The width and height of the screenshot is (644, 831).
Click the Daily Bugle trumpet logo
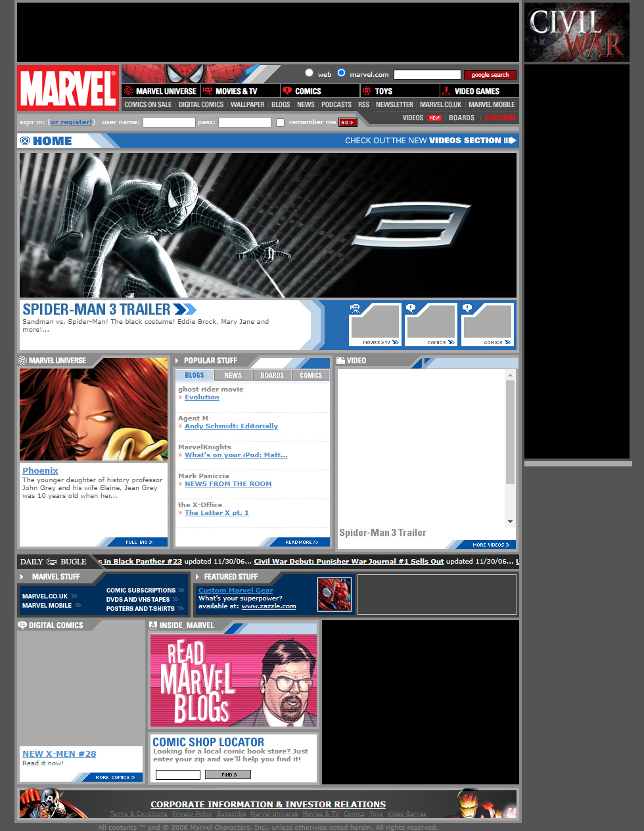[x=52, y=562]
